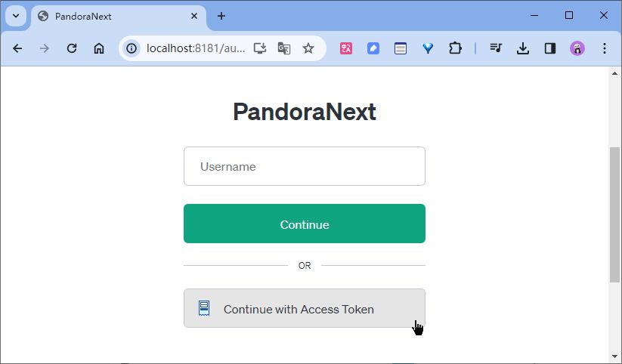Toggle the browser side panel
This screenshot has height=364, width=622.
[550, 48]
